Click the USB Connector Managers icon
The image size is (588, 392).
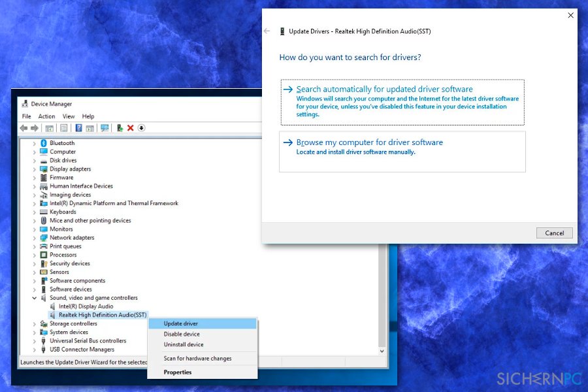44,350
